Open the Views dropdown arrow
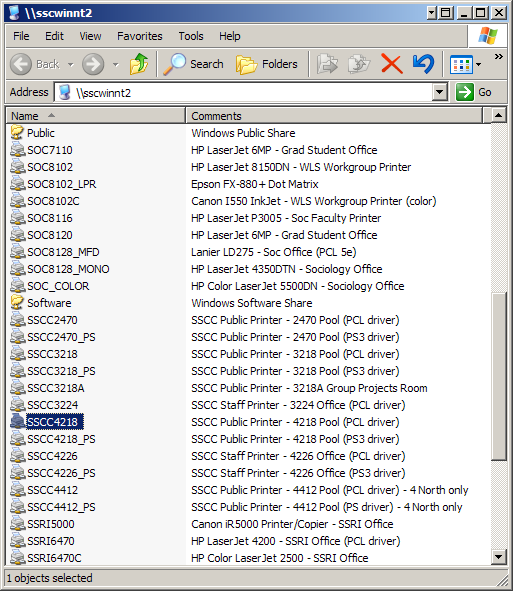This screenshot has height=591, width=513. pos(478,64)
